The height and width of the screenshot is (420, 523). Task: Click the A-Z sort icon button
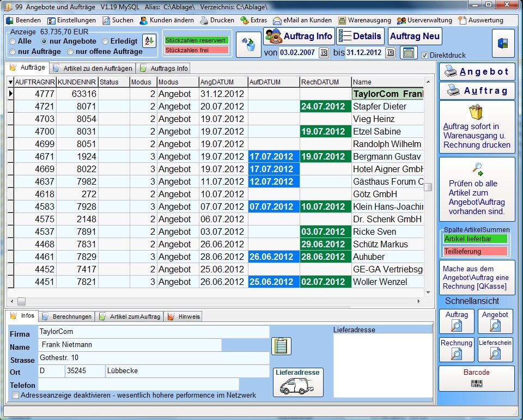click(x=149, y=41)
